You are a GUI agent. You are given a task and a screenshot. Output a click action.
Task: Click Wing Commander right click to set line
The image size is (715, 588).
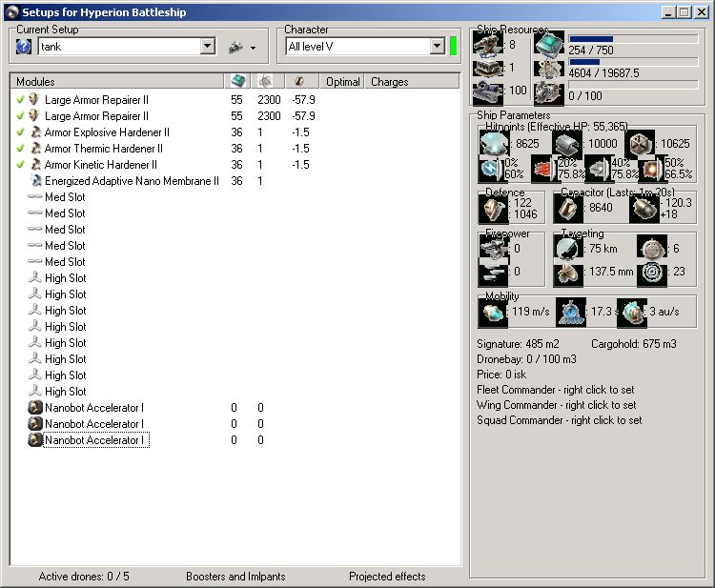tap(557, 405)
